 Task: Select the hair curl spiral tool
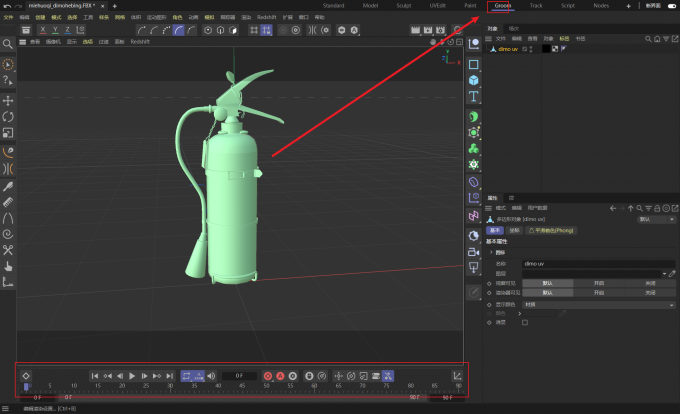click(x=8, y=234)
